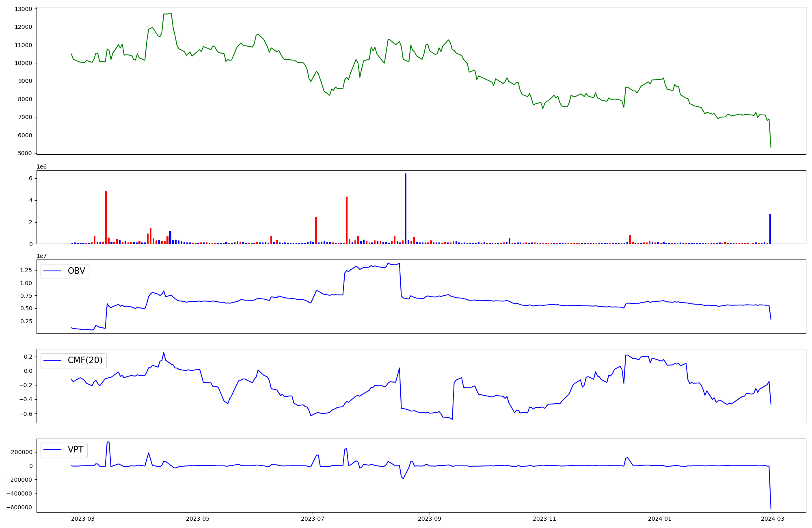Click the 2023-03 x-axis date label
This screenshot has height=528, width=812.
pos(83,519)
